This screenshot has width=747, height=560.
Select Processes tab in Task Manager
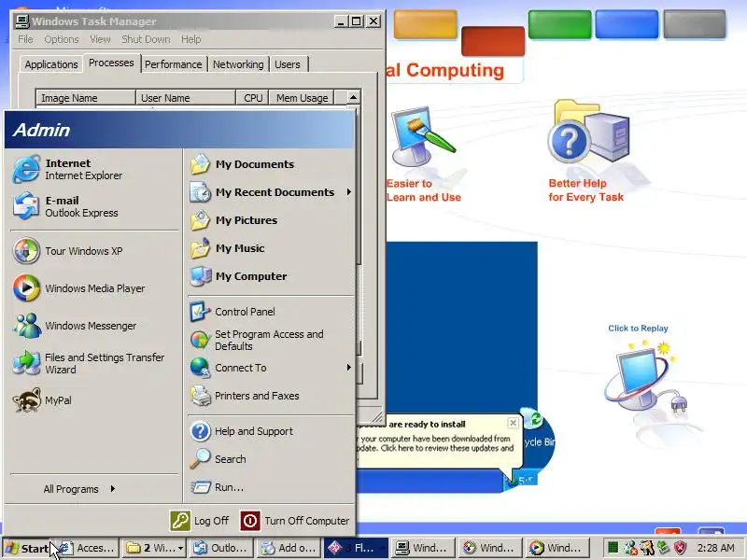[x=111, y=63]
